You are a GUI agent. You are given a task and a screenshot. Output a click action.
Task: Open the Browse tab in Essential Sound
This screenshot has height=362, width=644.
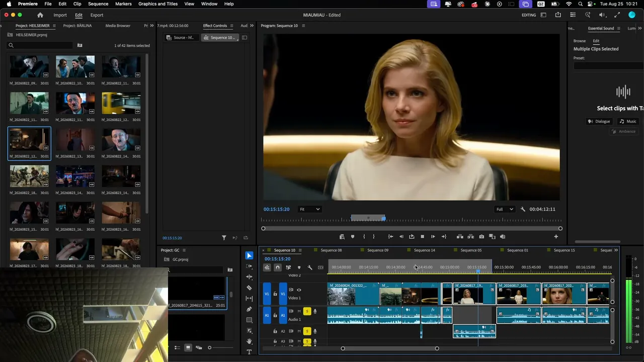[580, 41]
